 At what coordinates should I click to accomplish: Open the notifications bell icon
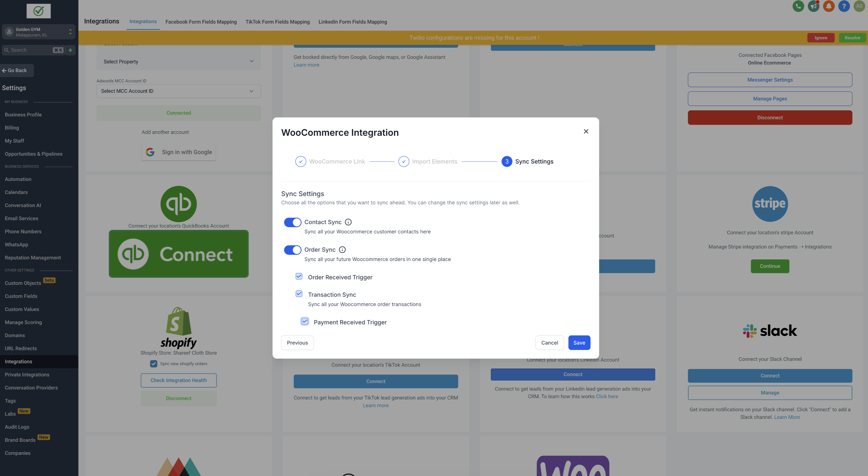[828, 6]
